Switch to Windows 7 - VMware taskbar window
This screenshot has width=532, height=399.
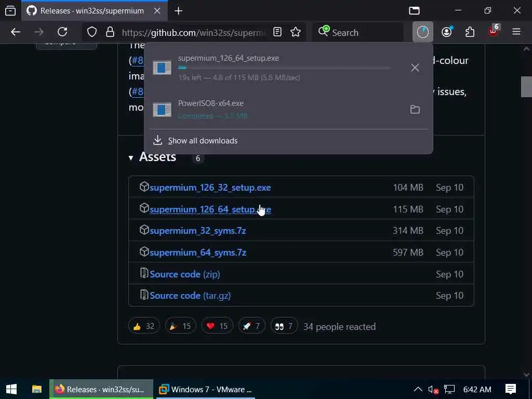pos(206,389)
